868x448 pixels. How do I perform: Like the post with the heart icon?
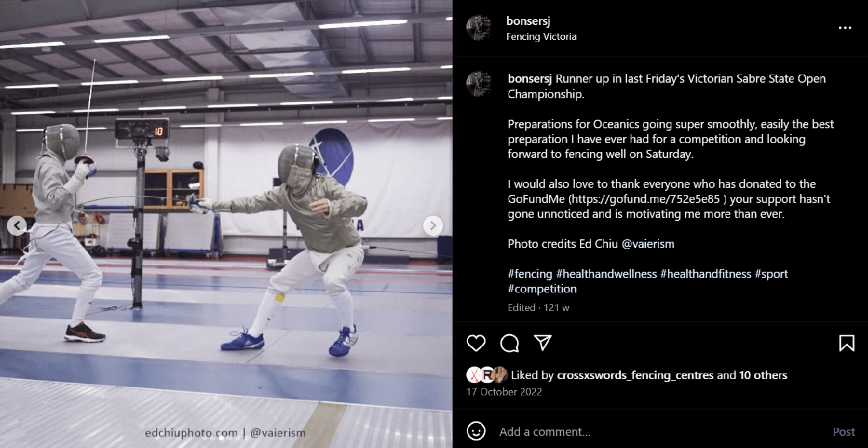[476, 343]
